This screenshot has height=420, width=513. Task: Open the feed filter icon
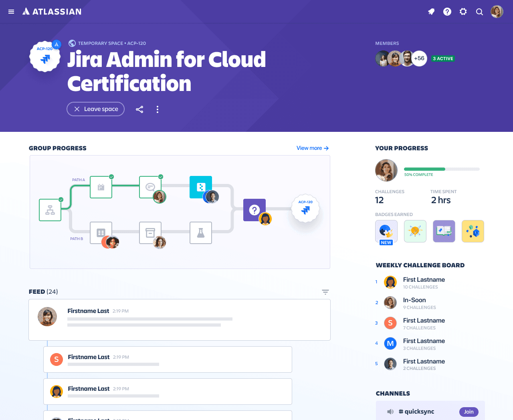[x=325, y=292]
